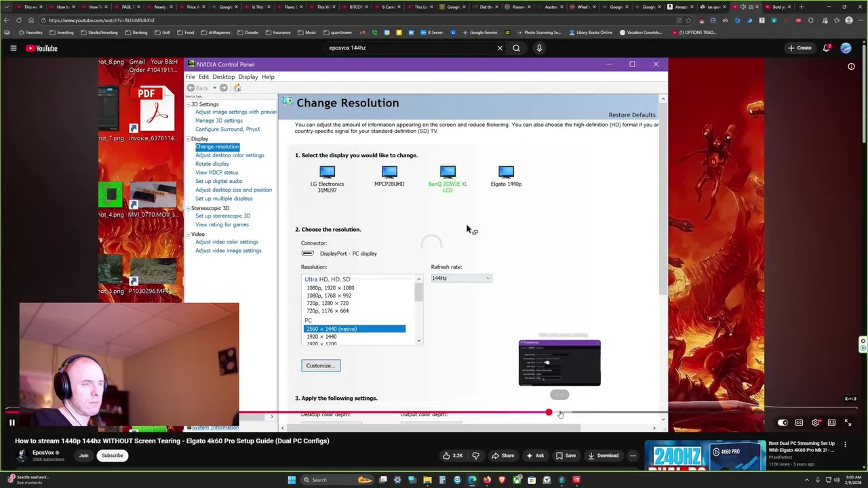Open Microsoft Edge from the taskbar
The height and width of the screenshot is (488, 868).
(472, 480)
